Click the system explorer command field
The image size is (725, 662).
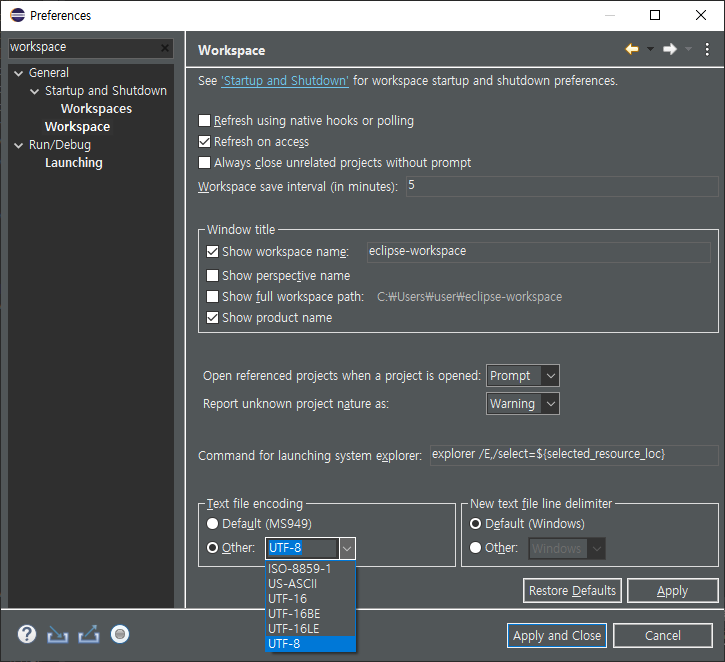[x=574, y=455]
